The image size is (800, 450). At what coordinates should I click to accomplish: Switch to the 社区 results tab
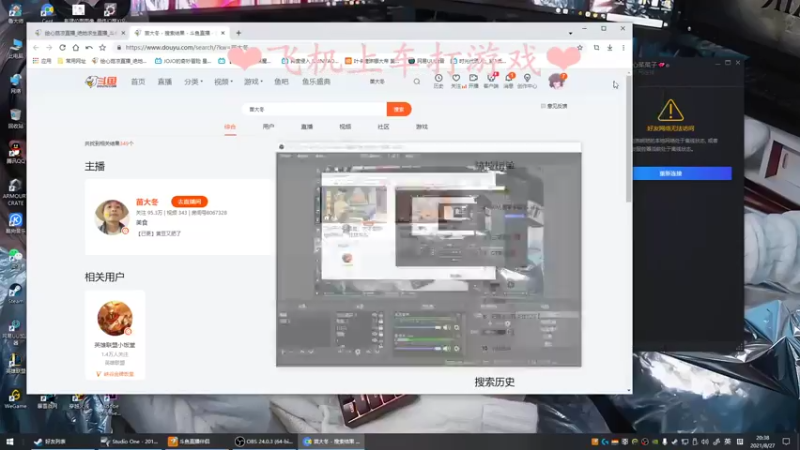point(383,127)
